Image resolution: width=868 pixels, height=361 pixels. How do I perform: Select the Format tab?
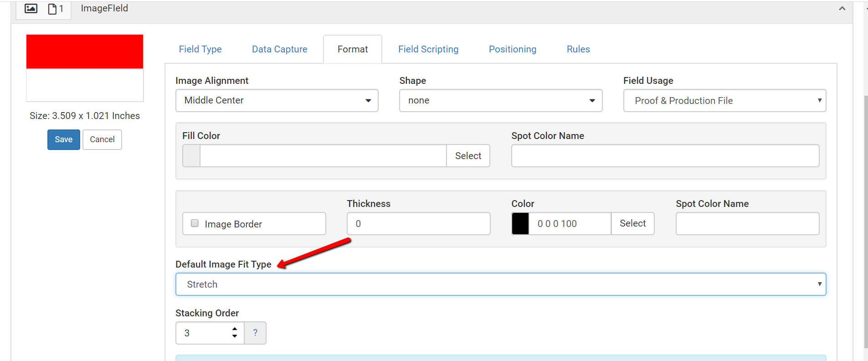[353, 49]
